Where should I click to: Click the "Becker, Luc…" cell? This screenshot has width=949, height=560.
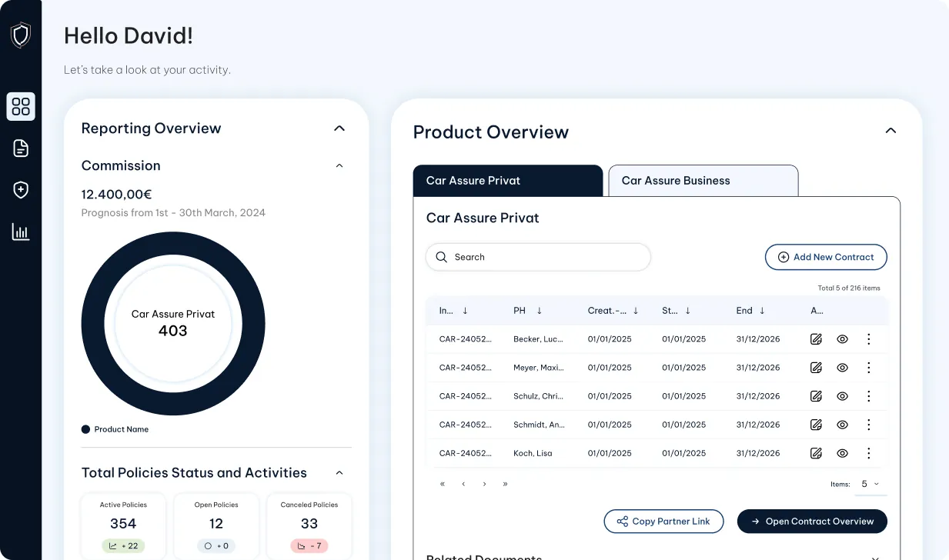538,339
